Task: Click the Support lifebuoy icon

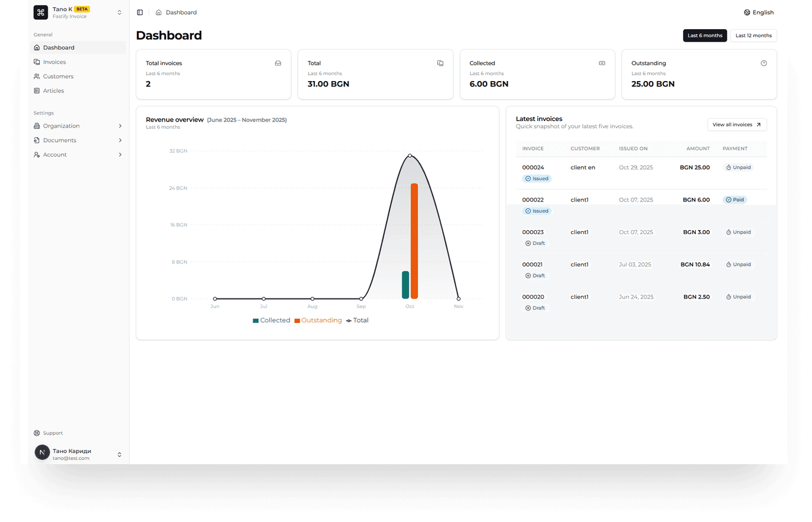Action: 37,433
